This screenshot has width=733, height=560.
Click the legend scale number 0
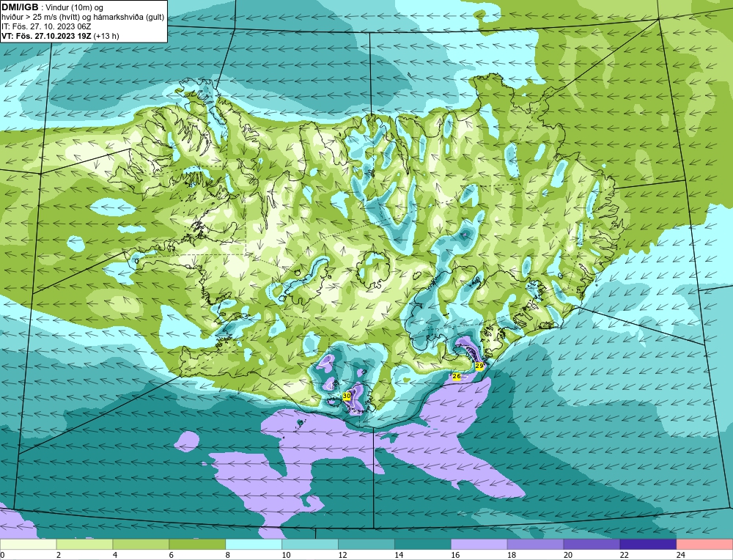(x=3, y=555)
